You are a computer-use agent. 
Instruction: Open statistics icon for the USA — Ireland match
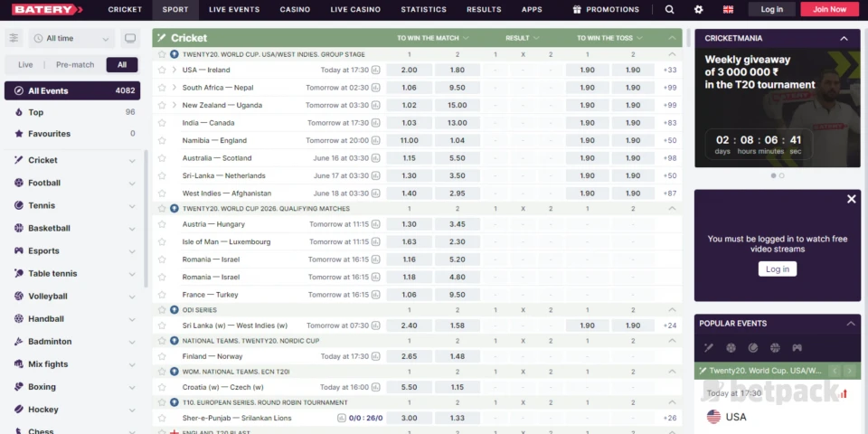tap(375, 71)
